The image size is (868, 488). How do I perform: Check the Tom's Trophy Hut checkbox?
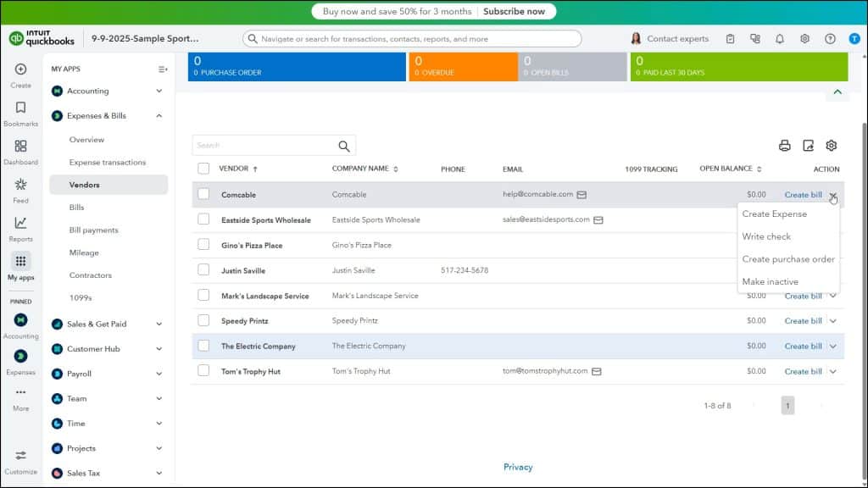click(203, 371)
